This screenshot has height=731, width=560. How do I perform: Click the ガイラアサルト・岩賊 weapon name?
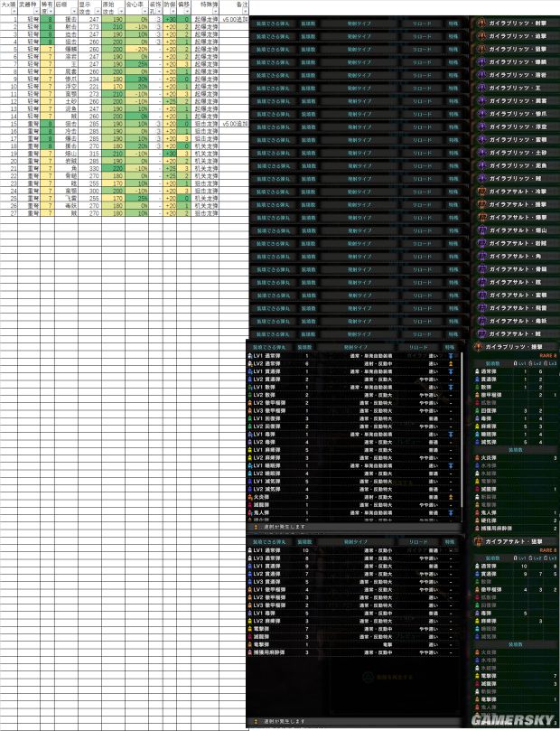[x=523, y=243]
